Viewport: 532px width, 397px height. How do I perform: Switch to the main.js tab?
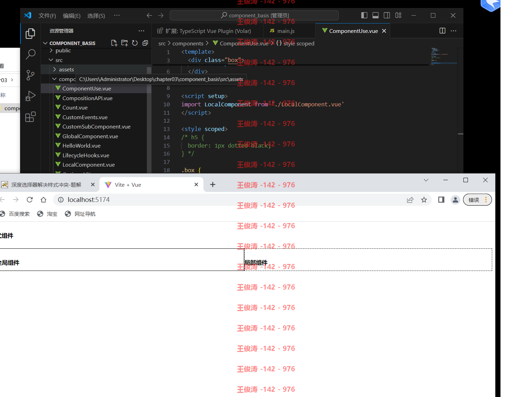tap(289, 31)
